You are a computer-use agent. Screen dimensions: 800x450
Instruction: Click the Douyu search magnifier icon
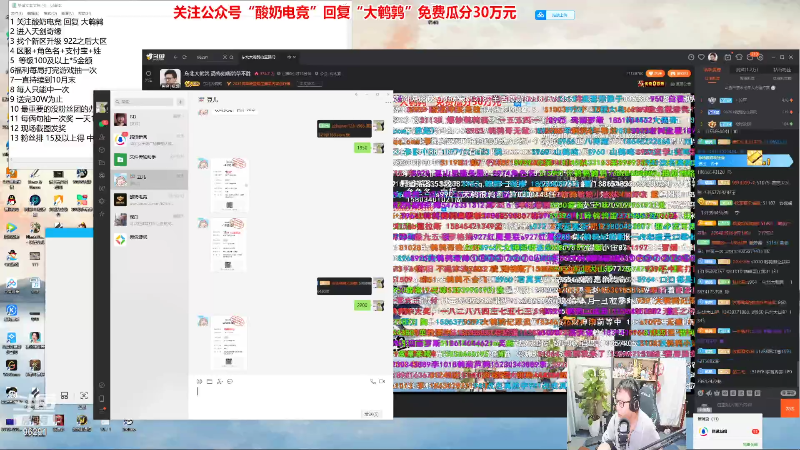pos(231,57)
